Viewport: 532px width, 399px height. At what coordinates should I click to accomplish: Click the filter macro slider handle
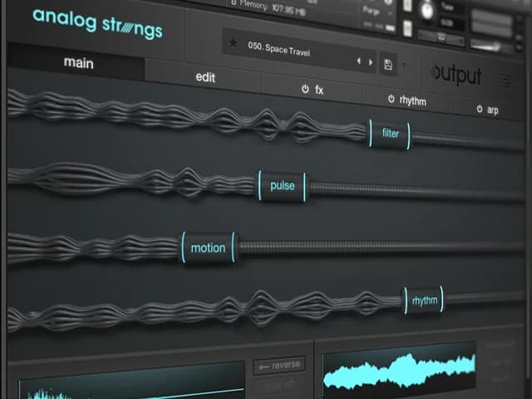[x=390, y=133]
